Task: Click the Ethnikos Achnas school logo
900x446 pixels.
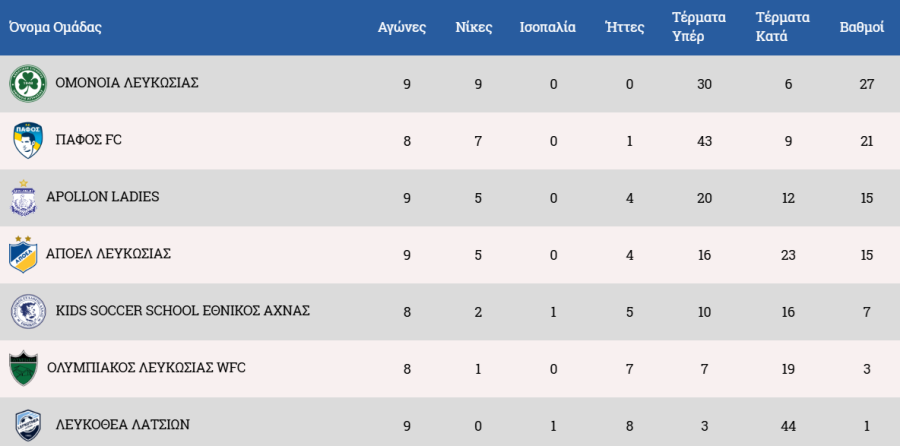Action: point(27,312)
